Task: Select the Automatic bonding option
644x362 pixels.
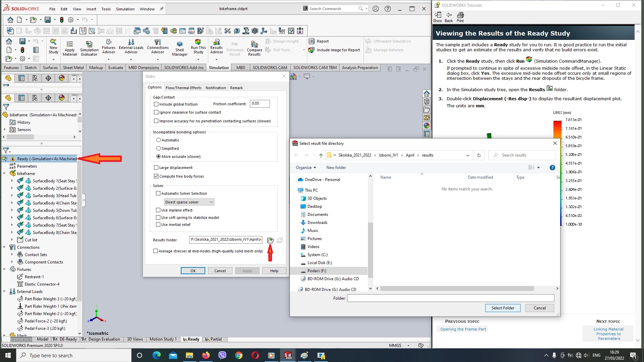Action: click(158, 140)
